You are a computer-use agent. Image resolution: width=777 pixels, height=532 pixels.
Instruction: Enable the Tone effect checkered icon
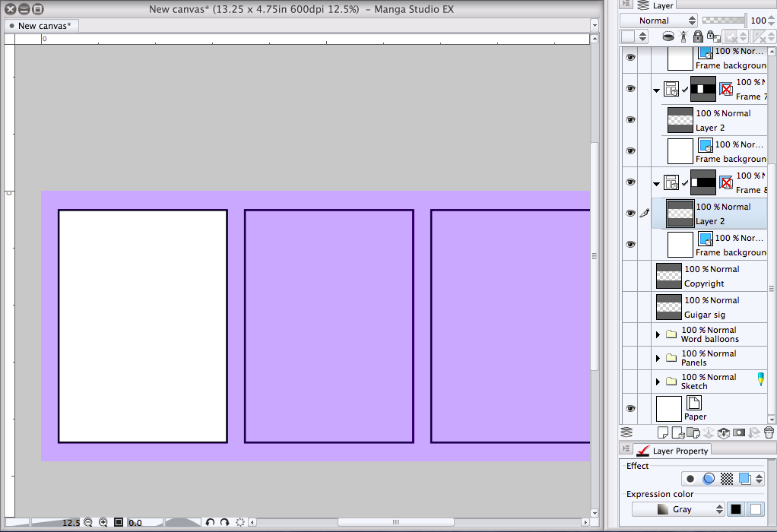coord(727,479)
